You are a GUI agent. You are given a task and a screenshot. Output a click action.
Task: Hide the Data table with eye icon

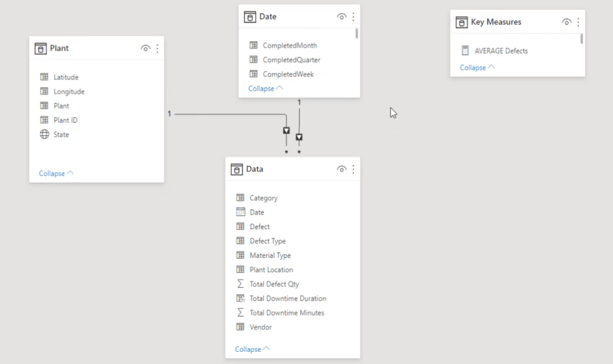pos(341,169)
